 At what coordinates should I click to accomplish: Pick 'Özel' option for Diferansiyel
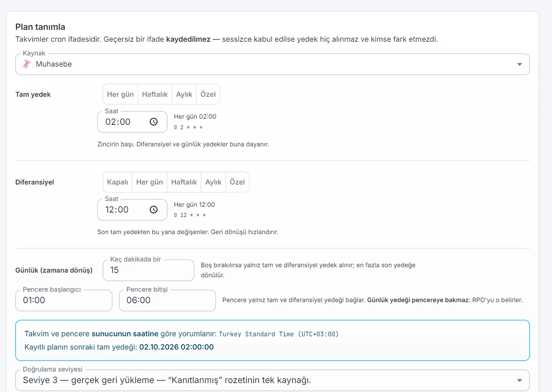[x=237, y=182]
